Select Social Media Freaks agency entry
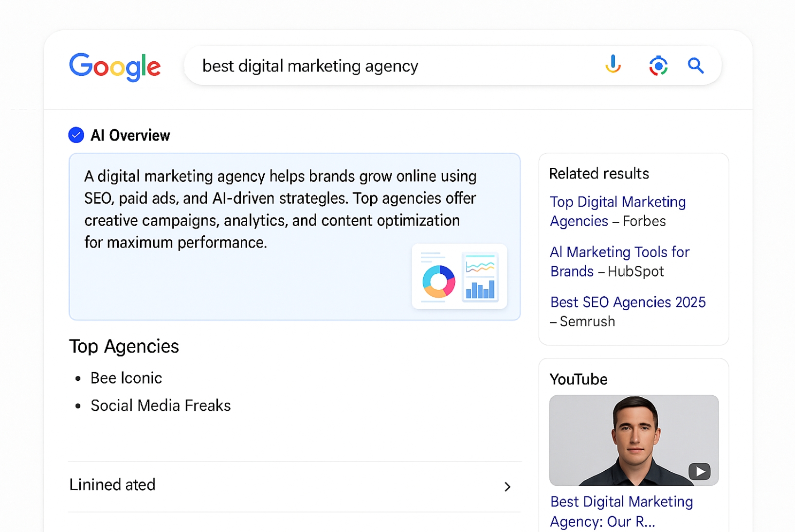Image resolution: width=795 pixels, height=532 pixels. 161,406
